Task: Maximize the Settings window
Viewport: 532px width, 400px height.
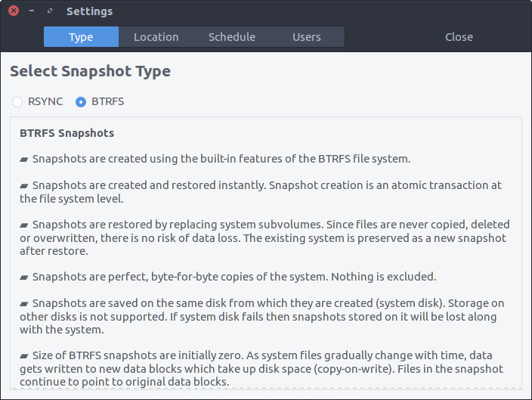Action: point(50,11)
